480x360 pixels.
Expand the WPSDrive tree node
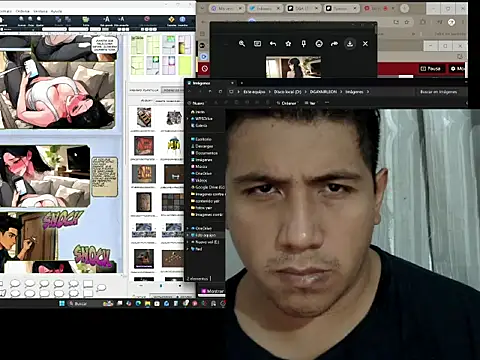(x=188, y=119)
